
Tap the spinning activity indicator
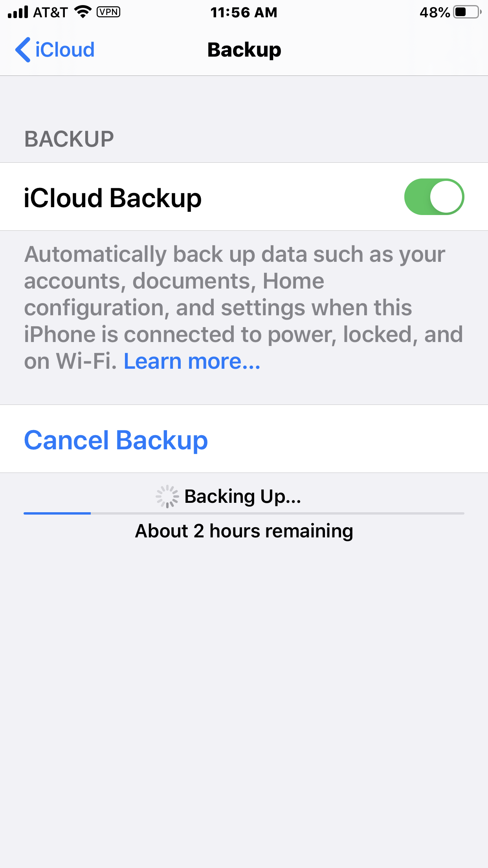tap(167, 496)
